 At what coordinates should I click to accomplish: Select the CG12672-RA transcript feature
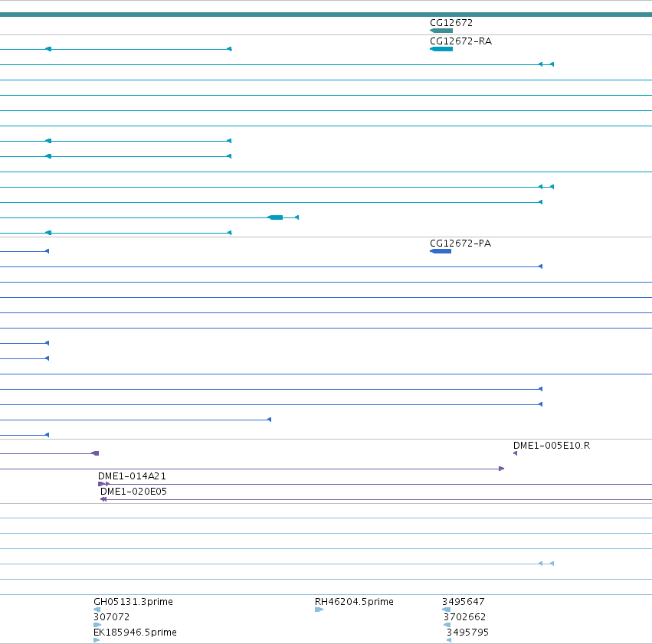point(441,49)
